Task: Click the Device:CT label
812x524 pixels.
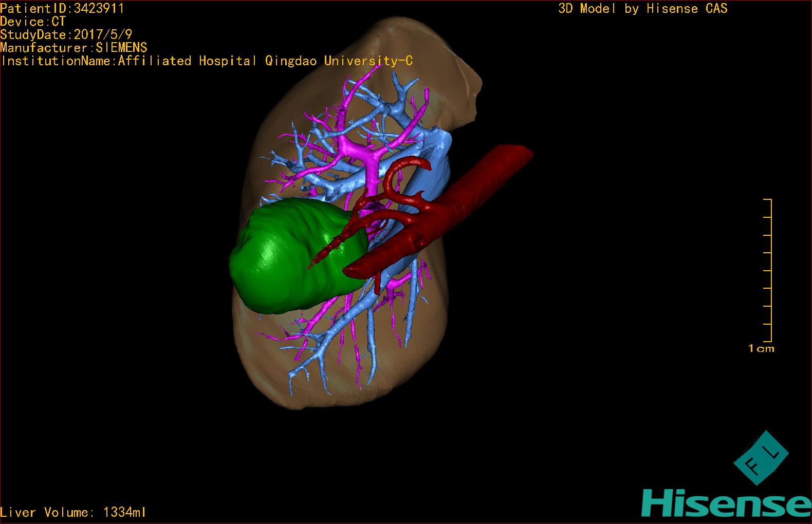Action: pos(33,22)
